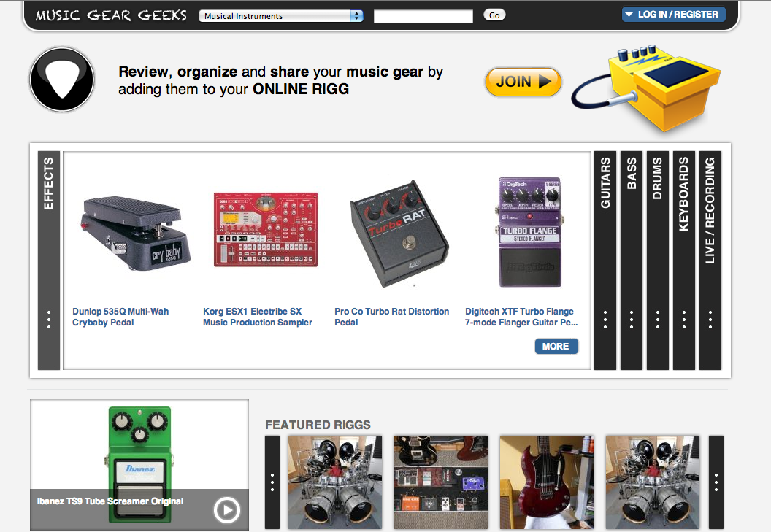771x532 pixels.
Task: Switch to the Guitars tab
Action: click(605, 260)
